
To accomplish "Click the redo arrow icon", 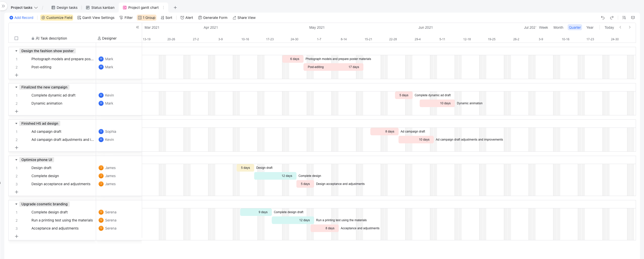I will point(612,18).
